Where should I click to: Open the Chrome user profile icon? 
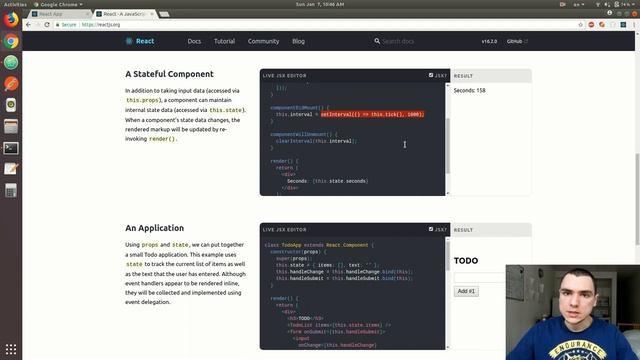(x=609, y=13)
